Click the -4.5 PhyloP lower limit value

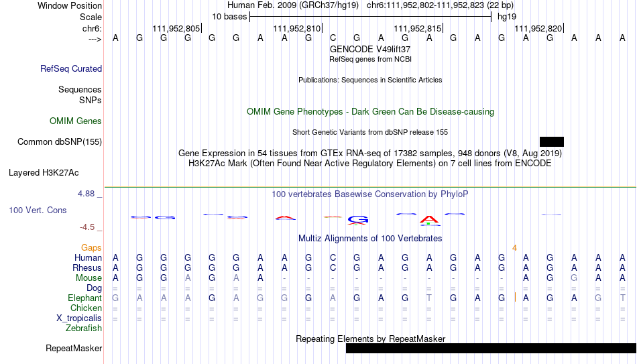(x=87, y=227)
